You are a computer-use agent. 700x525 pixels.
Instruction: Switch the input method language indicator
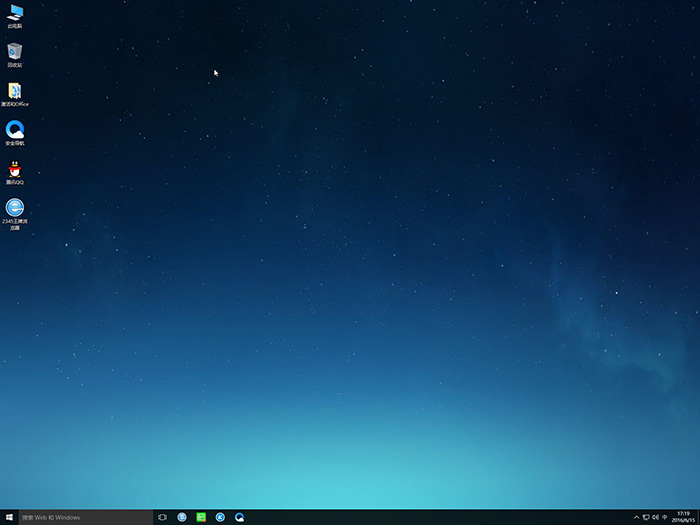665,517
